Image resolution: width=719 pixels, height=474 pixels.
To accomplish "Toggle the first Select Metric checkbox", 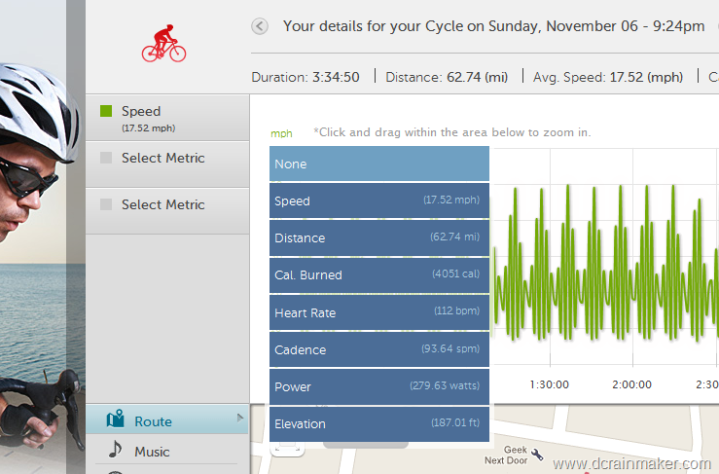I will tap(106, 158).
